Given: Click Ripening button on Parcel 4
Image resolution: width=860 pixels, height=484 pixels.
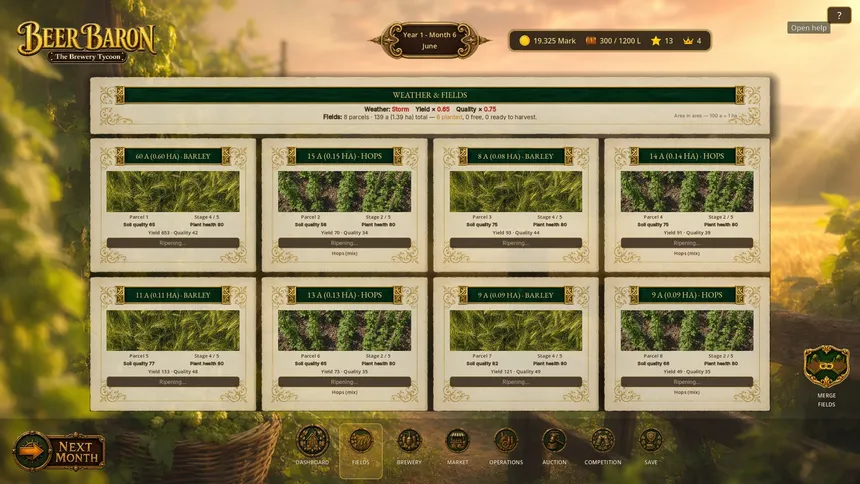Looking at the screenshot, I should (687, 243).
